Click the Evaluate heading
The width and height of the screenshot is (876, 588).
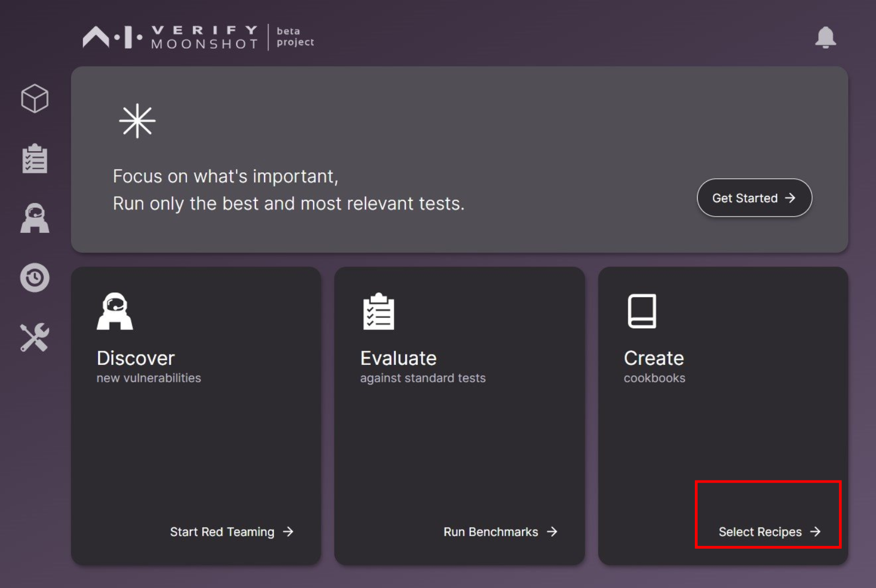pos(398,358)
